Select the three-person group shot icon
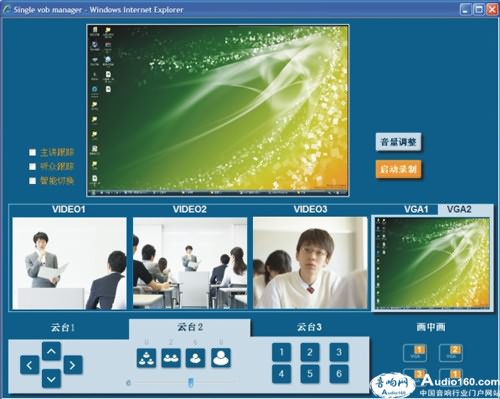The width and height of the screenshot is (500, 399). [146, 358]
